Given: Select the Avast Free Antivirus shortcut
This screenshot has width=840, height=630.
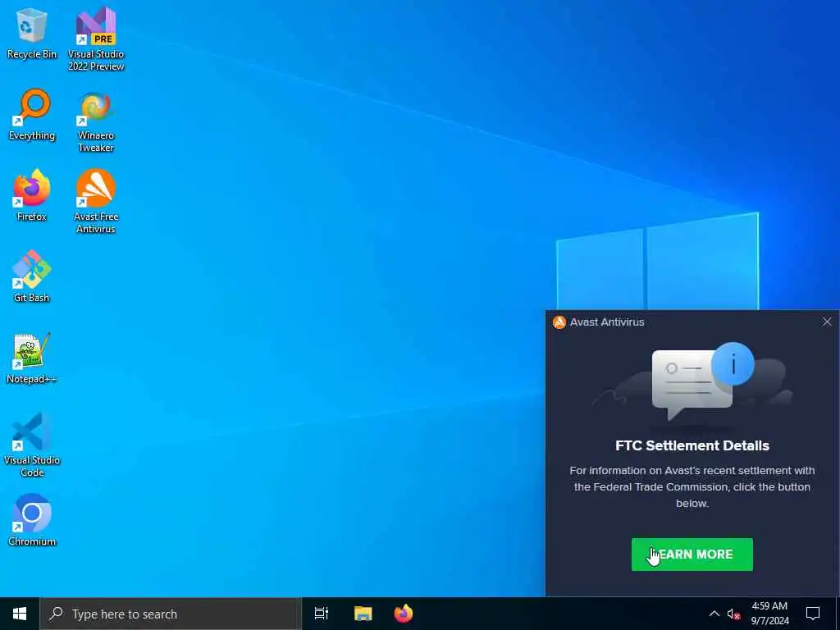Looking at the screenshot, I should point(96,202).
